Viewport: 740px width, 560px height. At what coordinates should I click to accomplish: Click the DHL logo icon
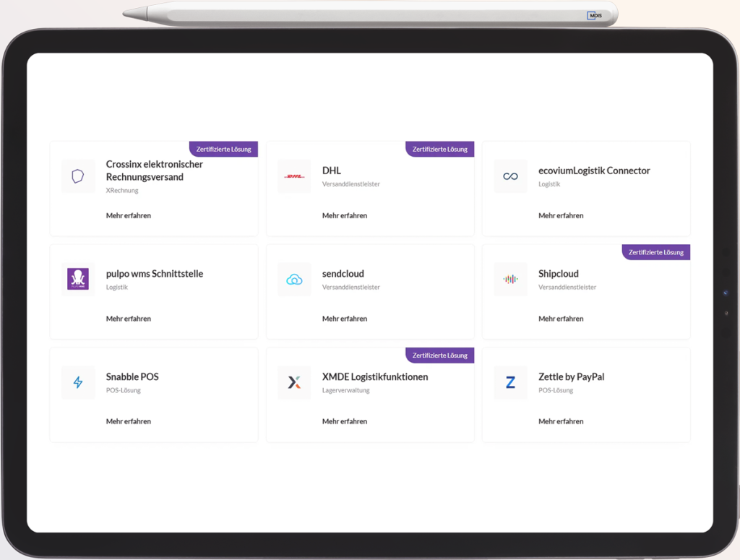tap(294, 176)
